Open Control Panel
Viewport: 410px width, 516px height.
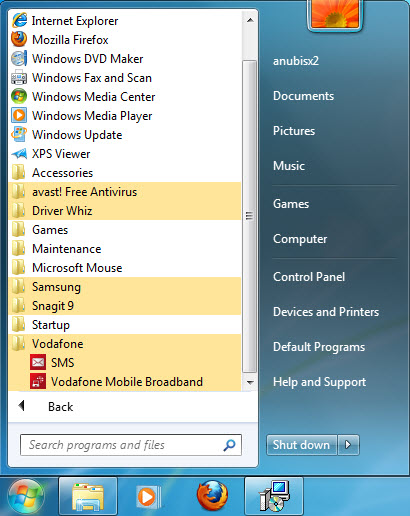click(309, 277)
